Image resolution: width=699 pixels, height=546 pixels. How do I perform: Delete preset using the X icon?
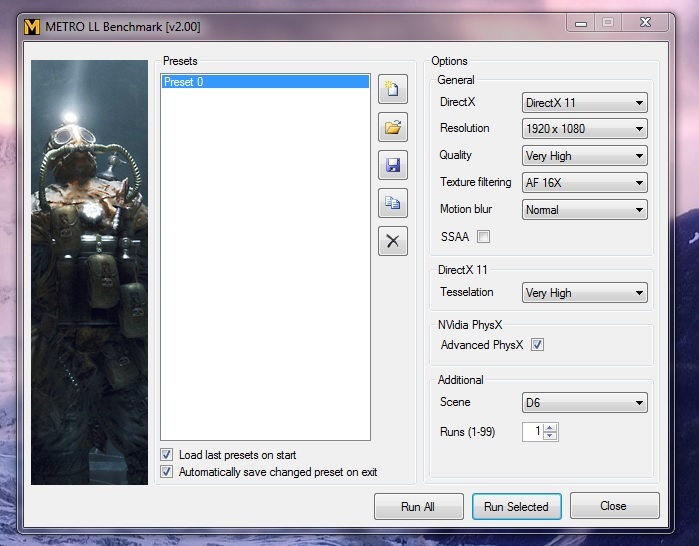point(393,241)
